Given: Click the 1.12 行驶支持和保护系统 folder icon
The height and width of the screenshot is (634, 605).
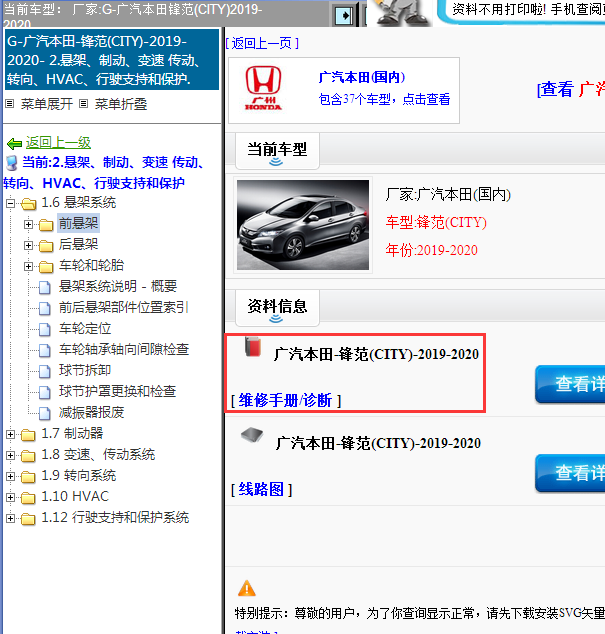Looking at the screenshot, I should (28, 519).
